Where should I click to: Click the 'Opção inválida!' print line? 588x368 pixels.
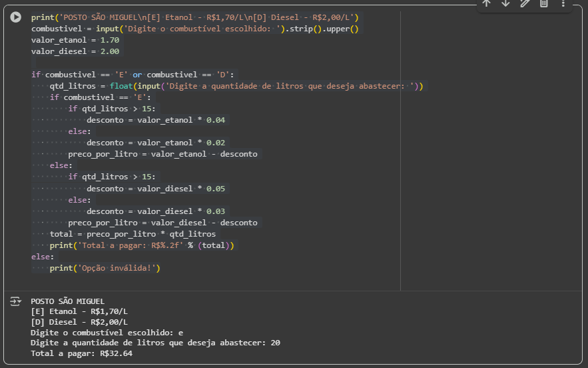click(x=105, y=268)
